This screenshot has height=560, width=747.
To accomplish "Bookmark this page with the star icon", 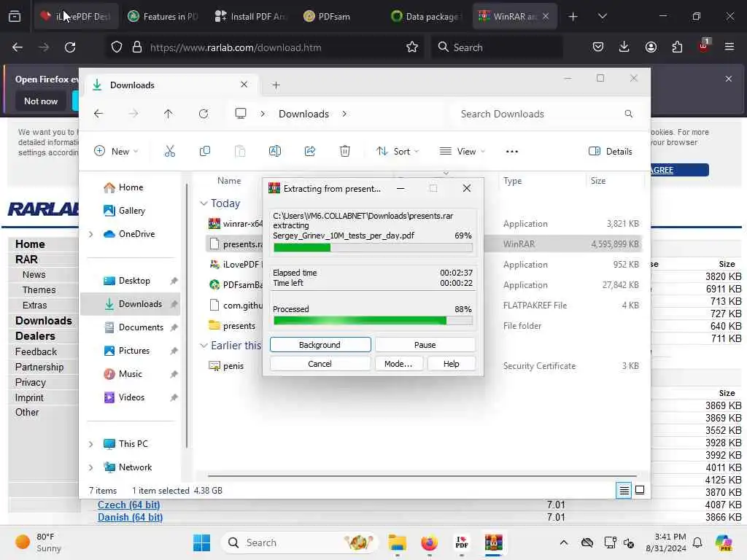I will [412, 47].
